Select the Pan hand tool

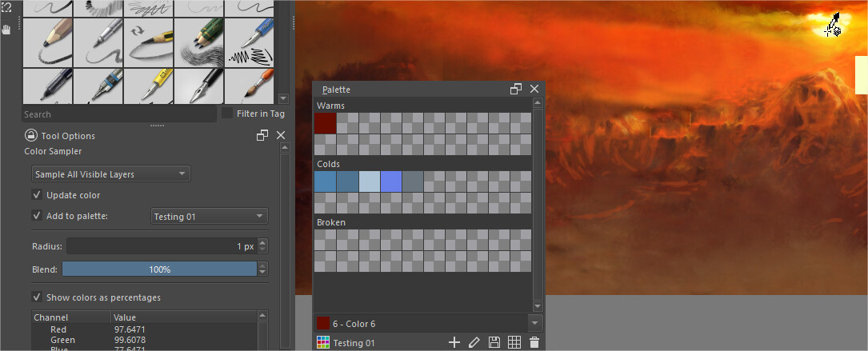[x=7, y=30]
